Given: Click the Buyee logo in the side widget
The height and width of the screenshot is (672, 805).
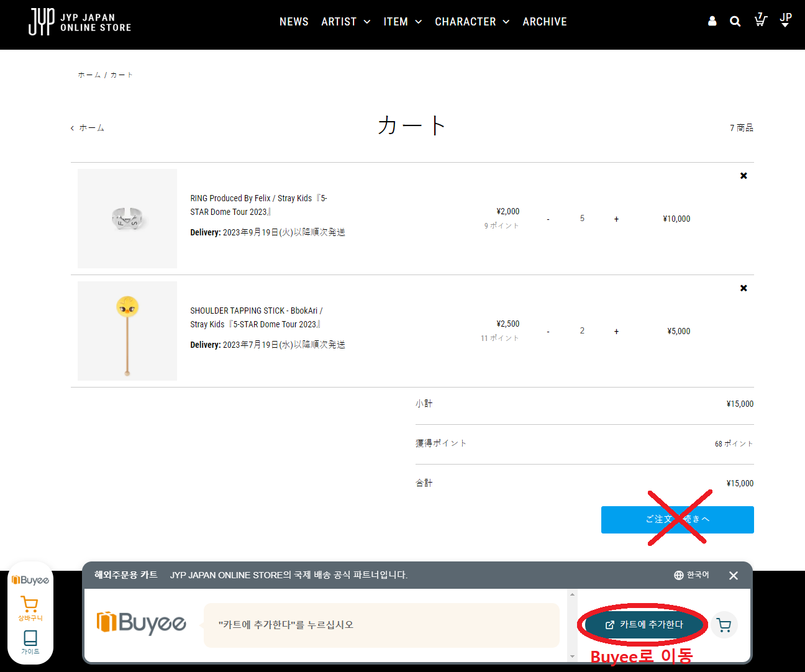Looking at the screenshot, I should pos(30,580).
